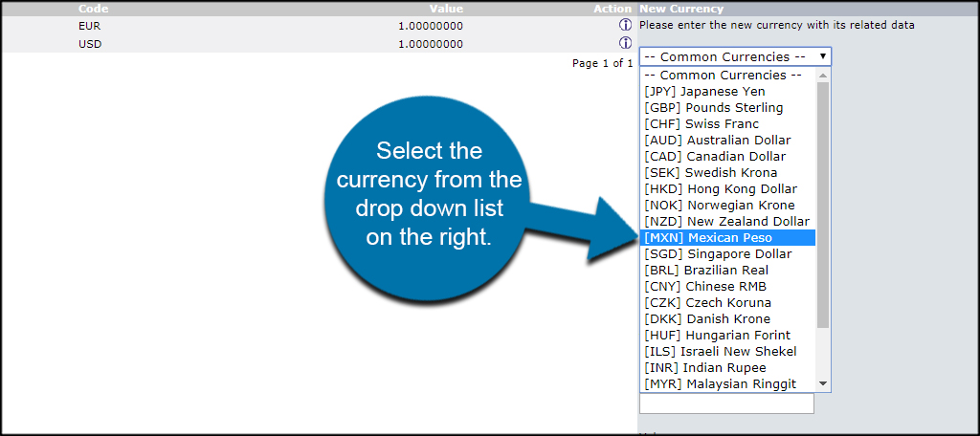
Task: Click the scroll-up arrow of the currency list
Action: [823, 75]
